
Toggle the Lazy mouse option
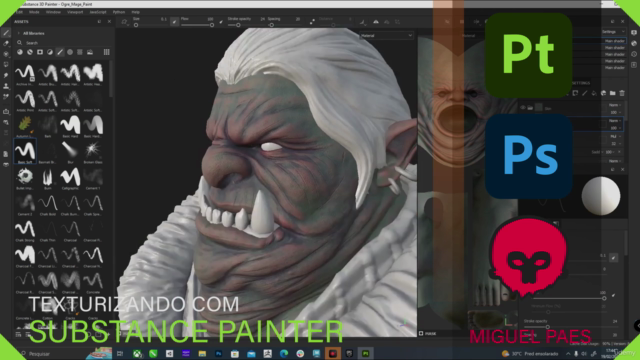tap(312, 22)
